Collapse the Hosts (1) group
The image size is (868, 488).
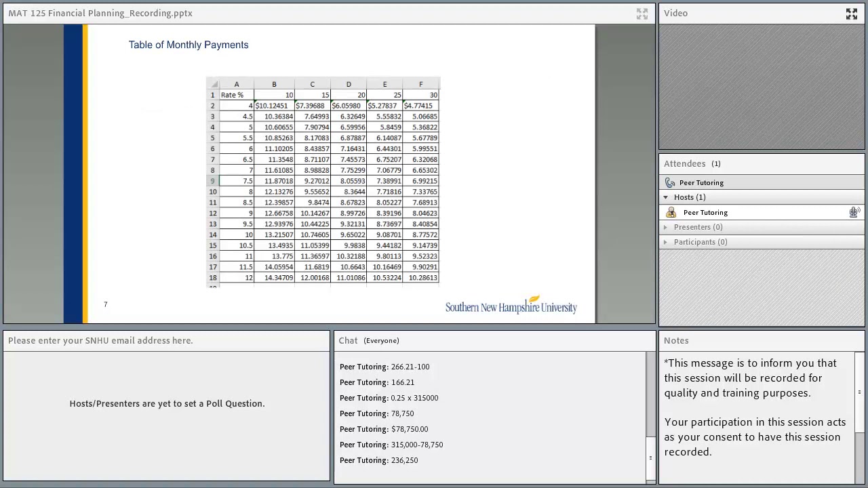click(x=665, y=197)
